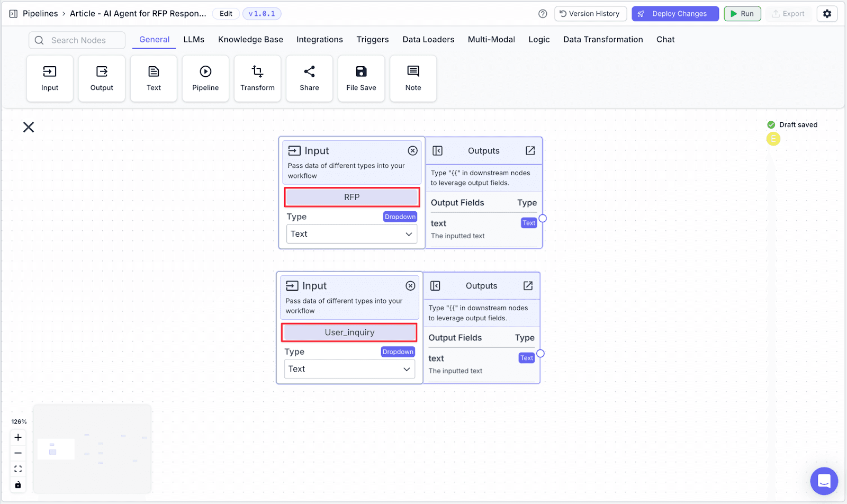847x504 pixels.
Task: Switch to the LLMs tab
Action: tap(194, 40)
